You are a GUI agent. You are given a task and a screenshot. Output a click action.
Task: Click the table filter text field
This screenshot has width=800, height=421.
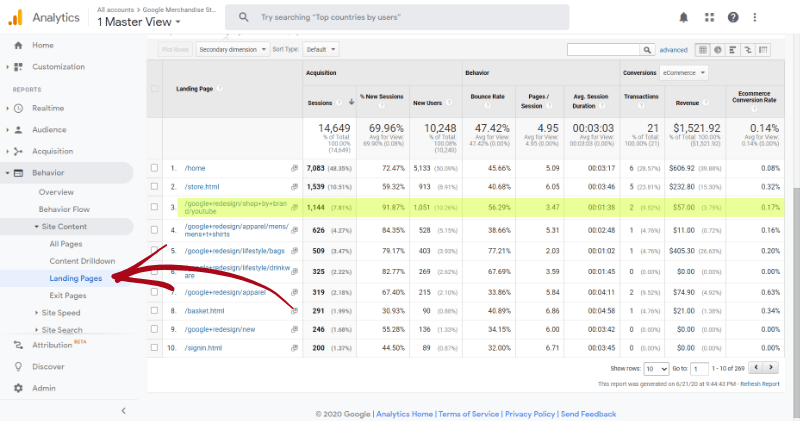[x=604, y=49]
